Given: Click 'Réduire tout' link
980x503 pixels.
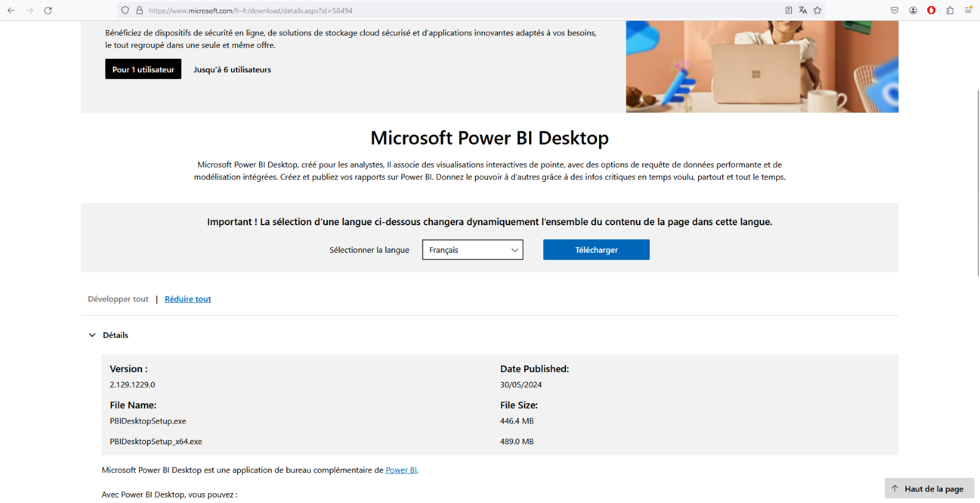Looking at the screenshot, I should click(x=187, y=299).
